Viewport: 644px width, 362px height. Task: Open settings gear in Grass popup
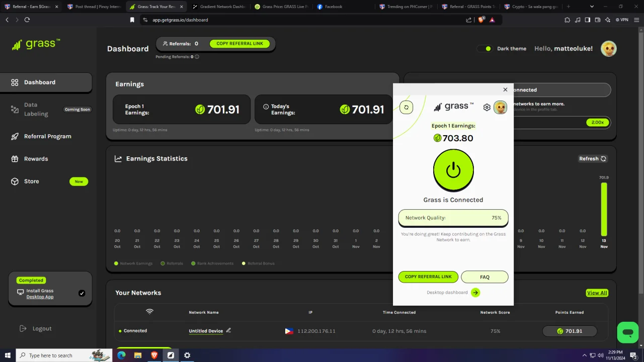point(487,107)
